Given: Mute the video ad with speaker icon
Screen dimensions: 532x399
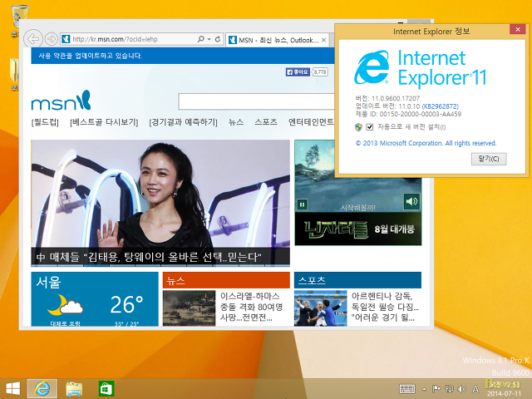Looking at the screenshot, I should coord(411,201).
